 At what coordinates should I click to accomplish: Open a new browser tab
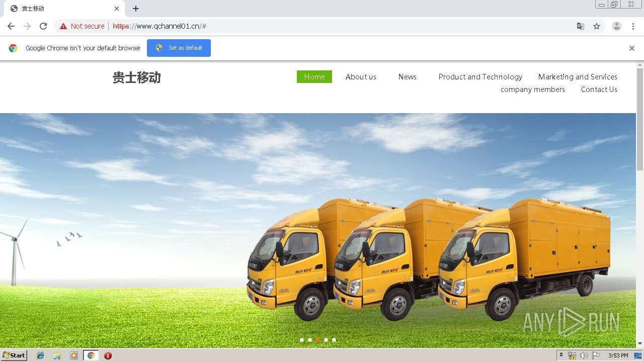point(136,9)
